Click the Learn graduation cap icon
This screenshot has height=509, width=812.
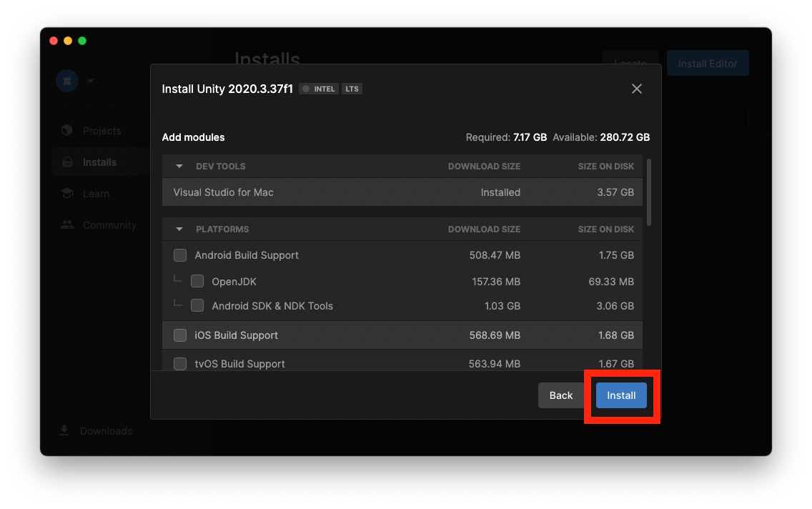click(66, 193)
